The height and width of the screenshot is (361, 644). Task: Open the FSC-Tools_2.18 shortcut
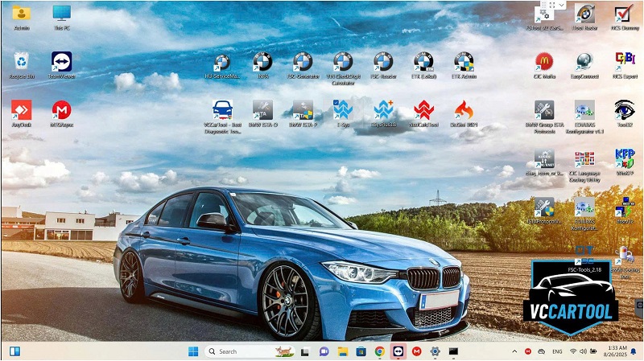585,260
